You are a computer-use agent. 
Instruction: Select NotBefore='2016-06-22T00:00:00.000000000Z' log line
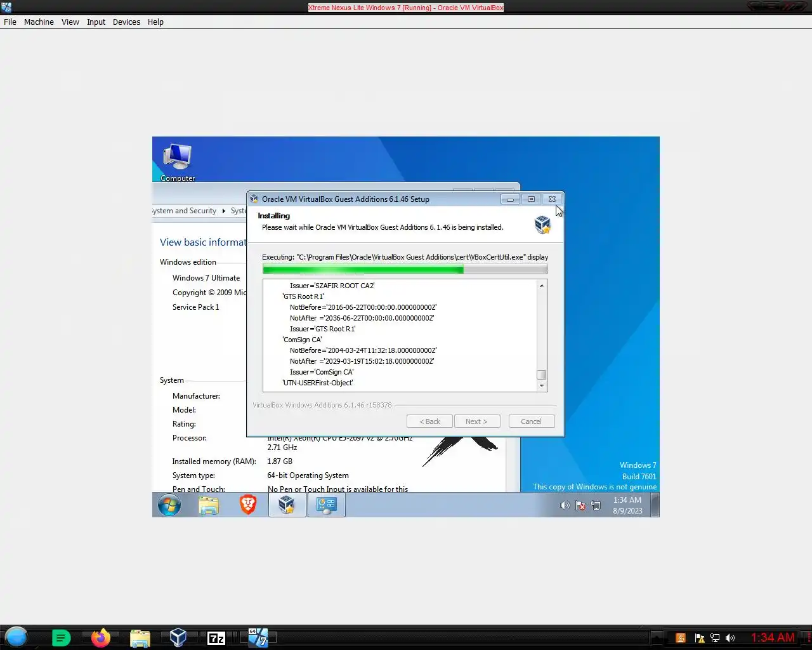click(363, 307)
